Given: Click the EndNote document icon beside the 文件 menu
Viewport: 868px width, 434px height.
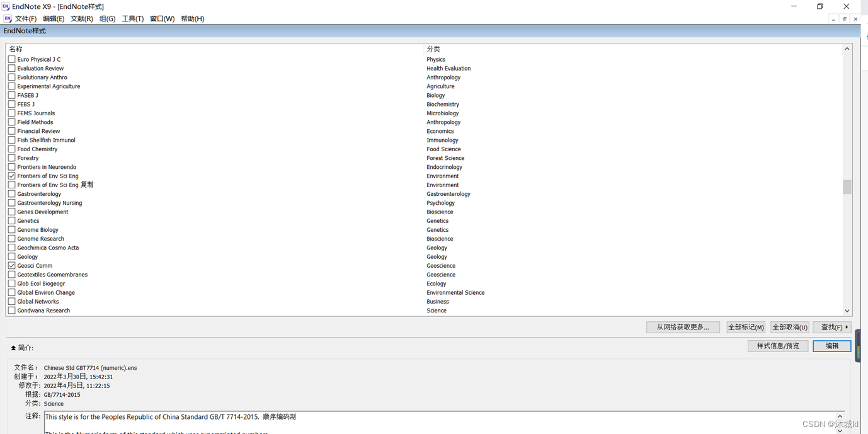Looking at the screenshot, I should (x=8, y=19).
